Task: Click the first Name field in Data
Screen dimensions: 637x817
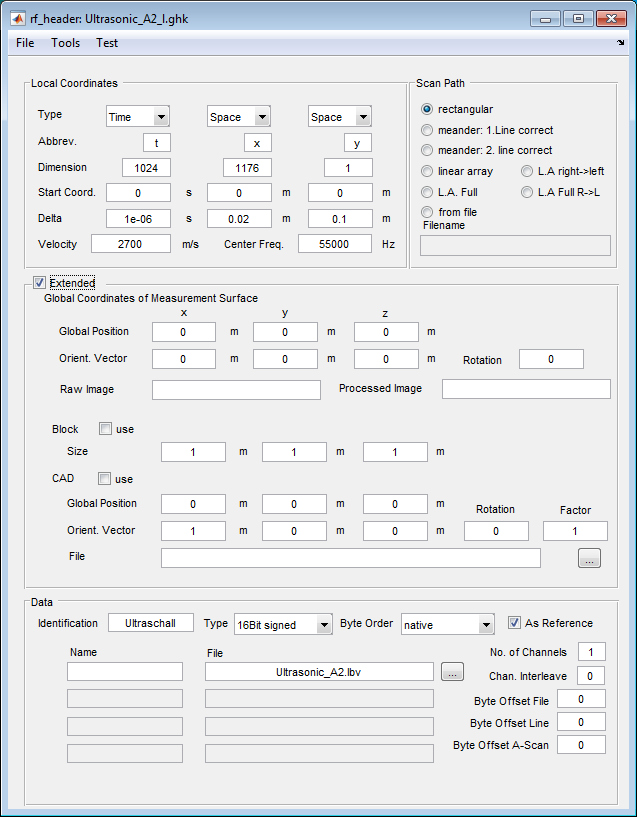Action: point(125,672)
